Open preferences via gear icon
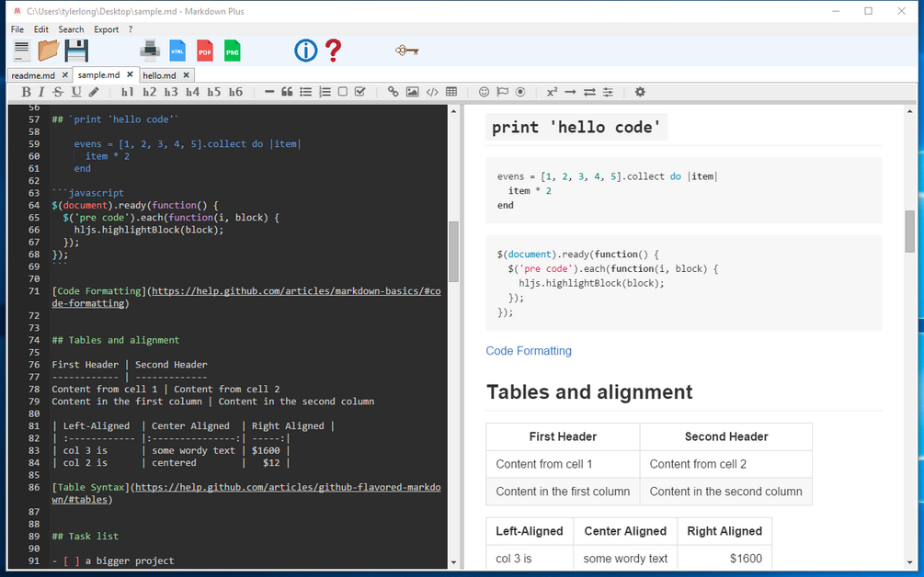 pos(640,92)
